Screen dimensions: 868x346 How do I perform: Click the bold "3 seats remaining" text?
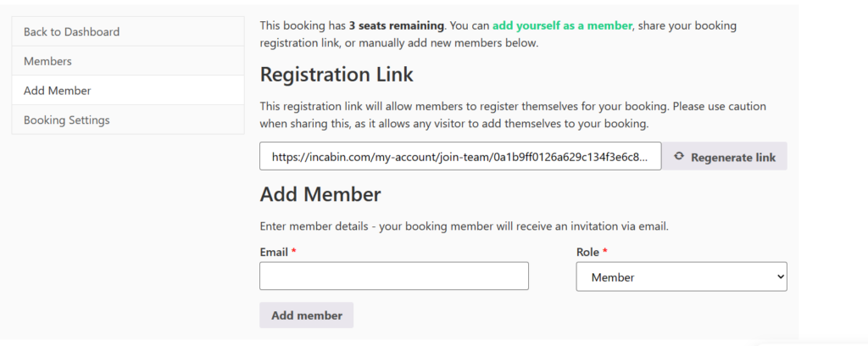tap(397, 25)
